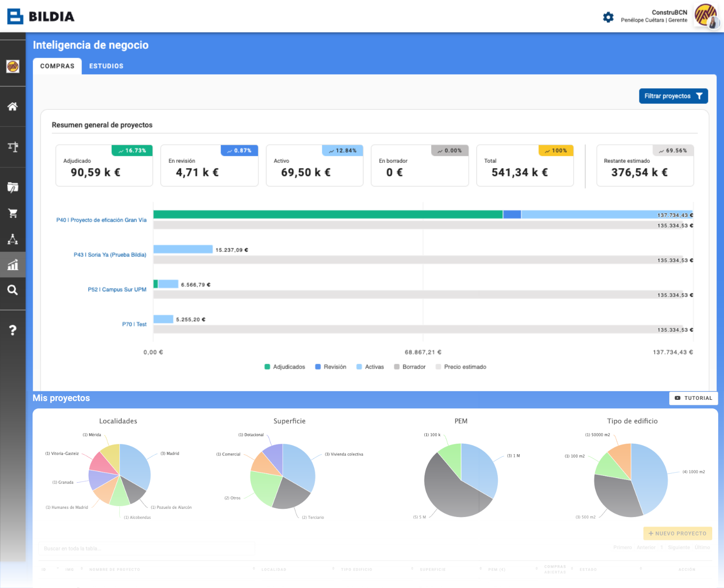
Task: Sort by TIPO EDIFICIO column header
Action: coord(357,569)
